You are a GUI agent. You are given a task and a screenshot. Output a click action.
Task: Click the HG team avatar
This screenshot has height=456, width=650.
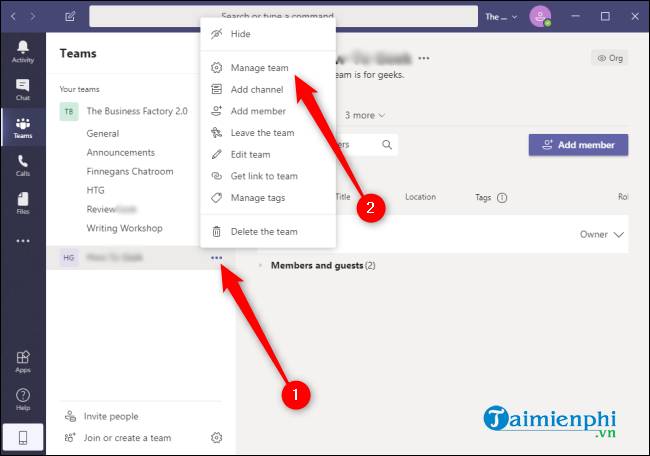pyautogui.click(x=69, y=257)
